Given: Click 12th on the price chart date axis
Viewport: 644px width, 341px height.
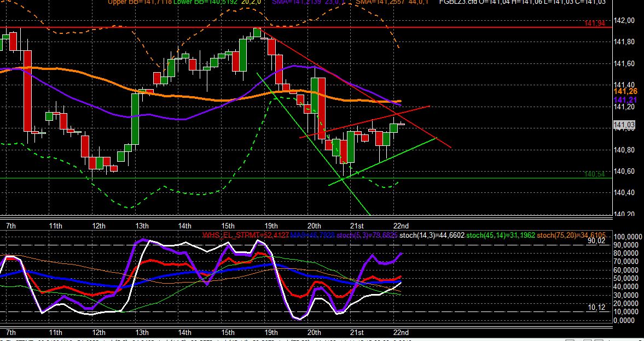Looking at the screenshot, I should [x=98, y=226].
